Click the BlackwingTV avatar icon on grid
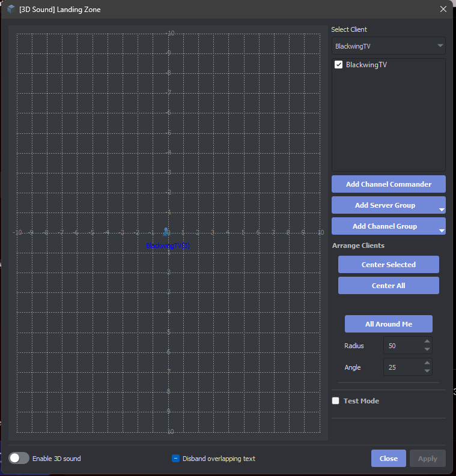The height and width of the screenshot is (476, 456). (x=166, y=232)
